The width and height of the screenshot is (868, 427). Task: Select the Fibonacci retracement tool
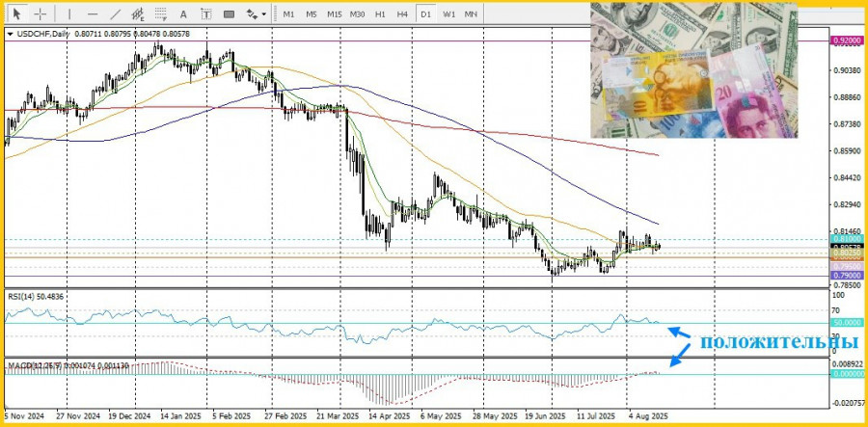pyautogui.click(x=161, y=13)
